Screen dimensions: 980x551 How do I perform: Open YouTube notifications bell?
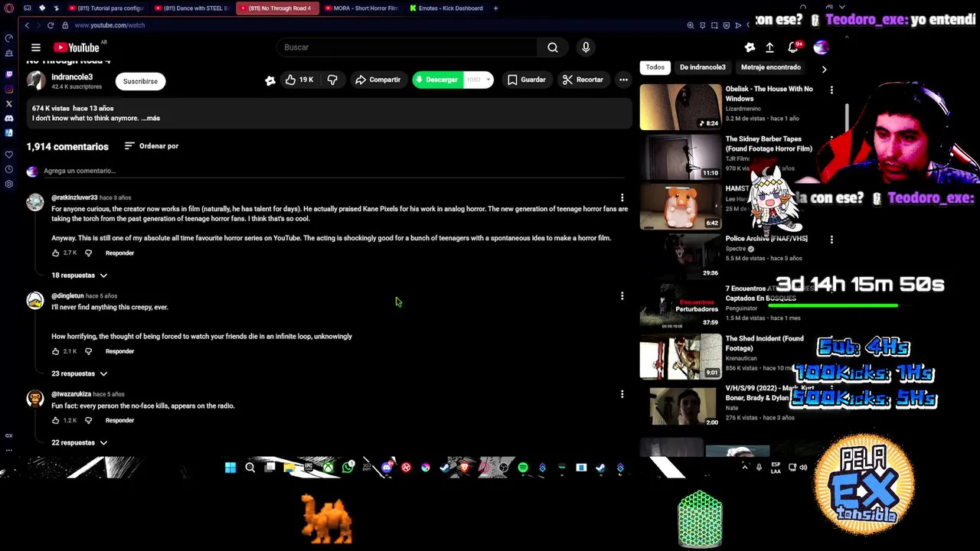click(793, 47)
